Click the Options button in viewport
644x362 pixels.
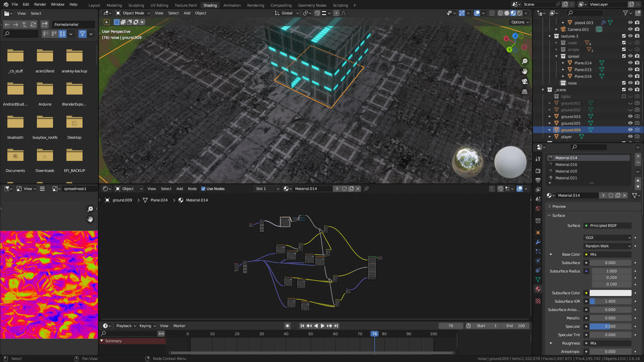[x=520, y=22]
